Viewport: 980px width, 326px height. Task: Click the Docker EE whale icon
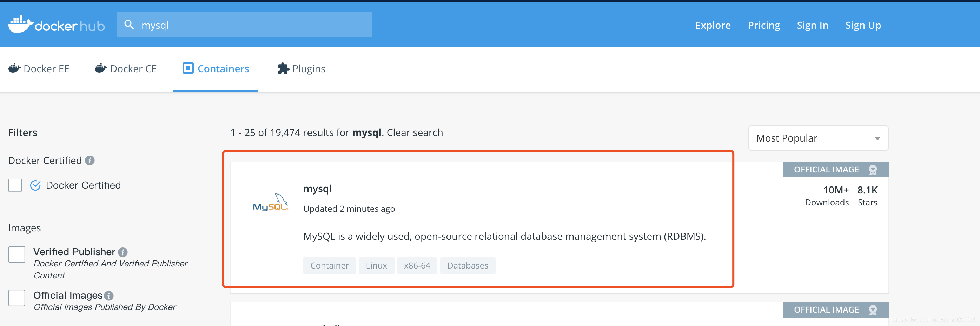[x=14, y=68]
